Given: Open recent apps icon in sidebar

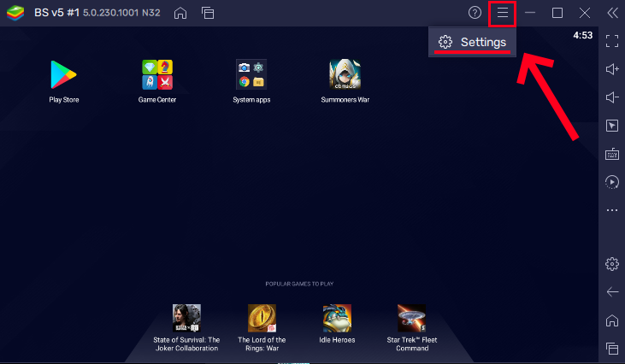Looking at the screenshot, I should click(x=612, y=349).
